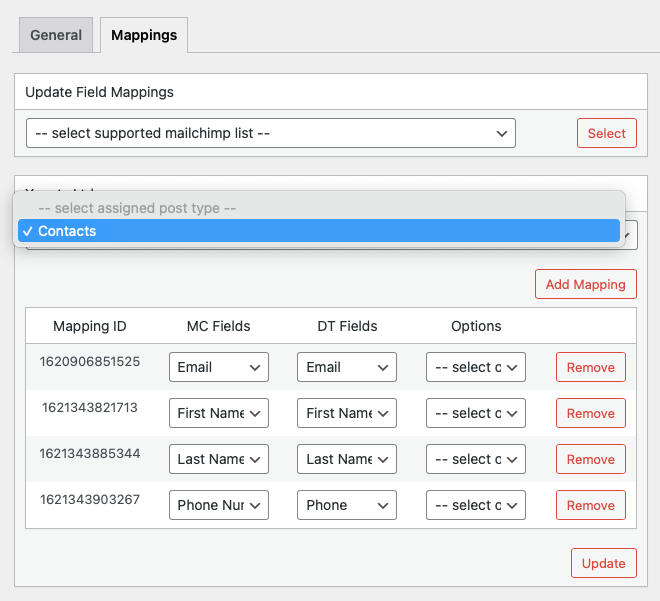Click mapping ID 1621343821713

90,407
